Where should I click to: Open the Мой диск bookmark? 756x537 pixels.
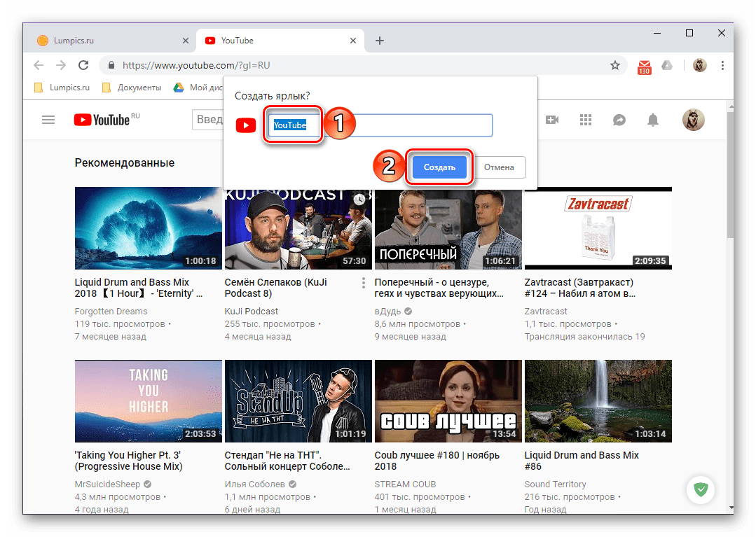tap(199, 88)
